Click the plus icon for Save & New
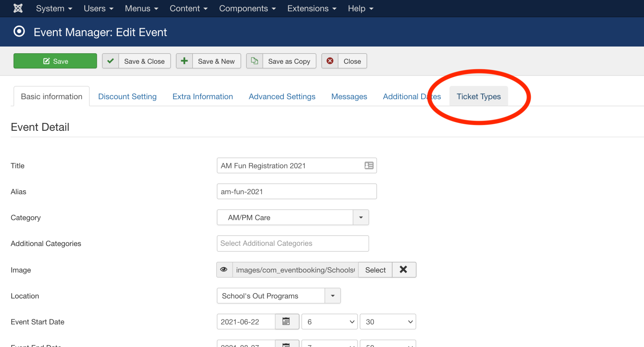The width and height of the screenshot is (644, 347). click(x=184, y=61)
